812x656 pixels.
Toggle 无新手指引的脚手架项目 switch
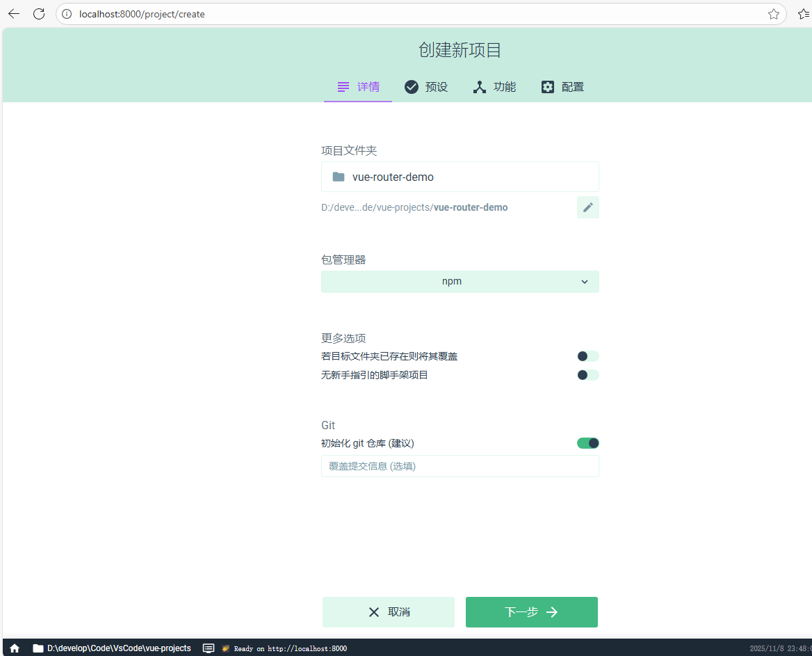click(587, 375)
